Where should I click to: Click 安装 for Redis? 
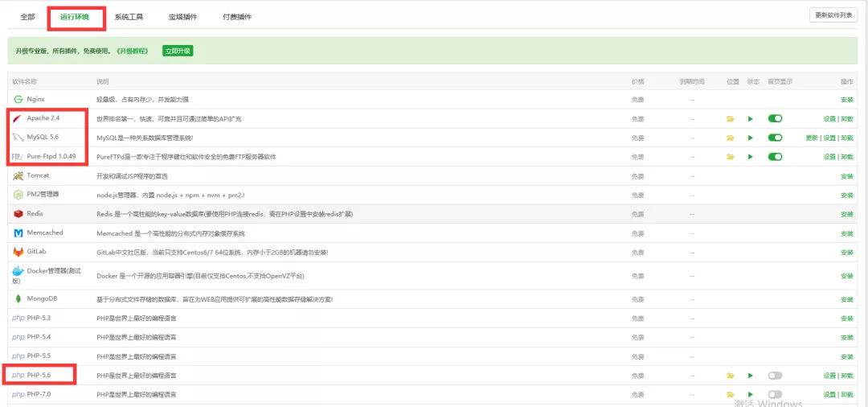pos(847,214)
